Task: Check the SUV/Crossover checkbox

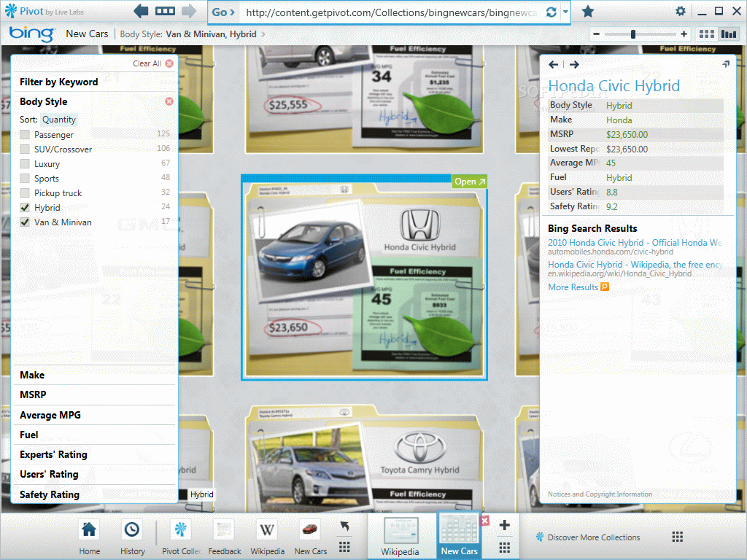Action: (25, 149)
